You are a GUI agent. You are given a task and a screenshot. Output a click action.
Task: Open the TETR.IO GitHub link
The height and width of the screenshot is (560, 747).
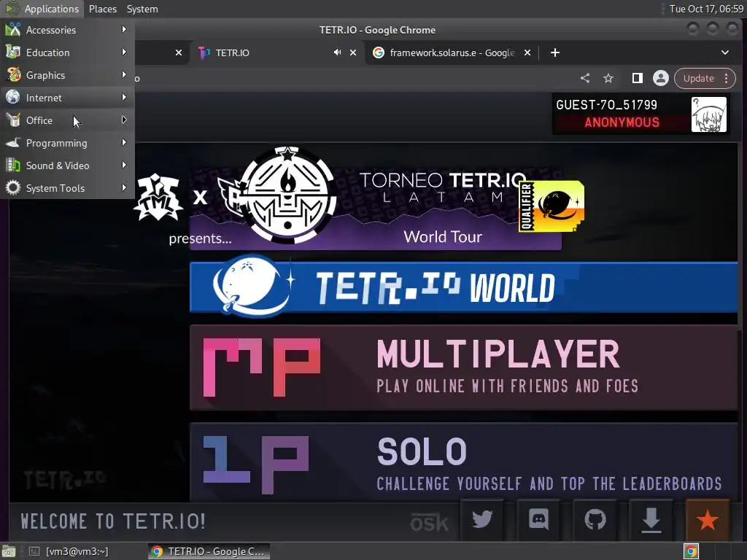(x=595, y=519)
